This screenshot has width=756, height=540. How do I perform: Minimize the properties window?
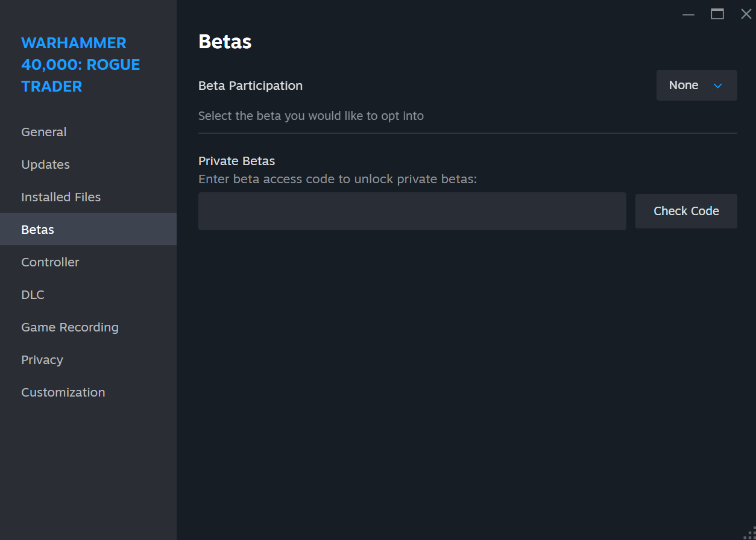click(688, 14)
